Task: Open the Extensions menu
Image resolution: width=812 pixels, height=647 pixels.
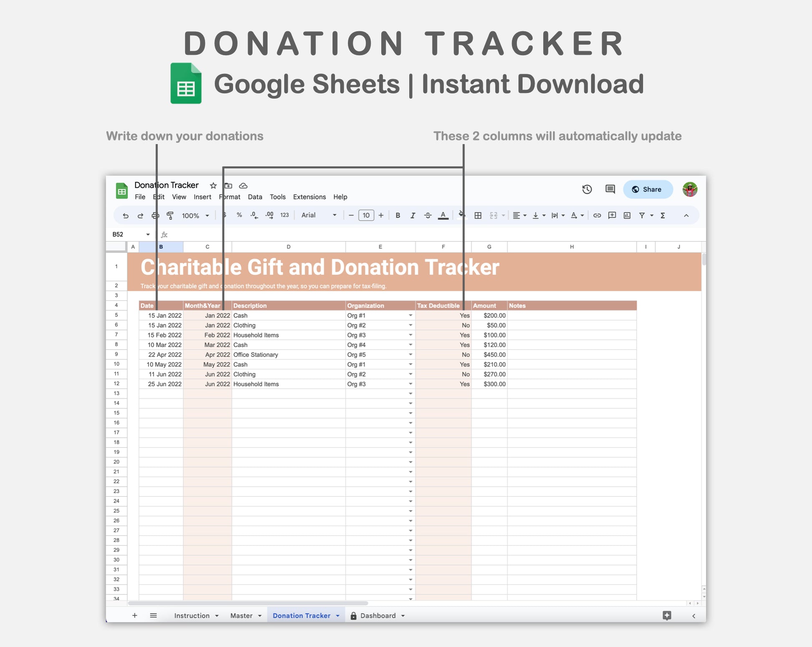Action: (309, 197)
